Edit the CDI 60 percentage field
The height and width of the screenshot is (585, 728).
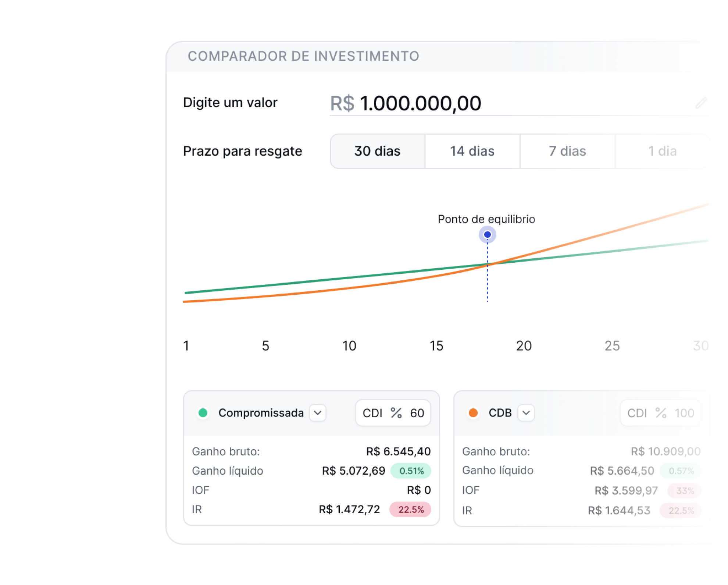click(x=417, y=413)
